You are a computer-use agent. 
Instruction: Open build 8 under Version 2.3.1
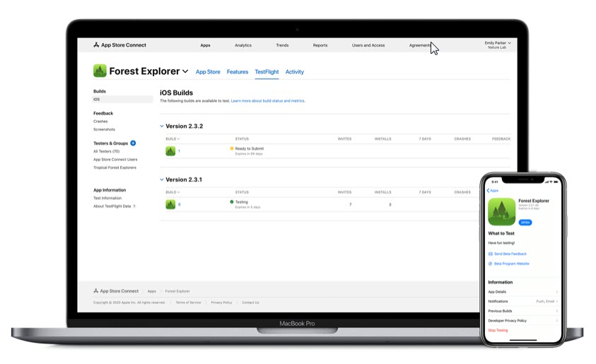[179, 204]
